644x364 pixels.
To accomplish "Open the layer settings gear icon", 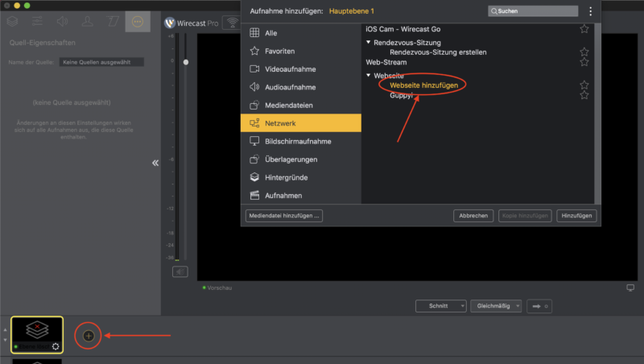I will pyautogui.click(x=56, y=347).
